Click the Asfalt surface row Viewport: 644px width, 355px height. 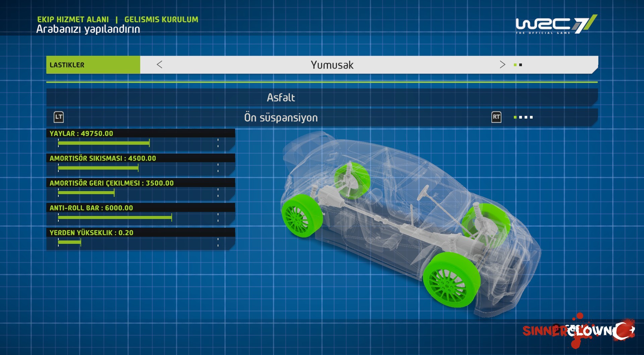(322, 97)
